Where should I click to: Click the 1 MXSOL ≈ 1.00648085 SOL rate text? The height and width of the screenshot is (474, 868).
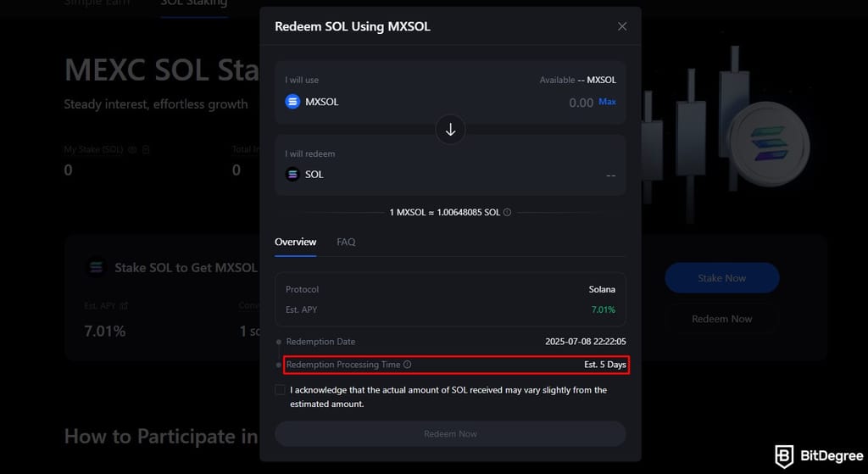(x=444, y=213)
